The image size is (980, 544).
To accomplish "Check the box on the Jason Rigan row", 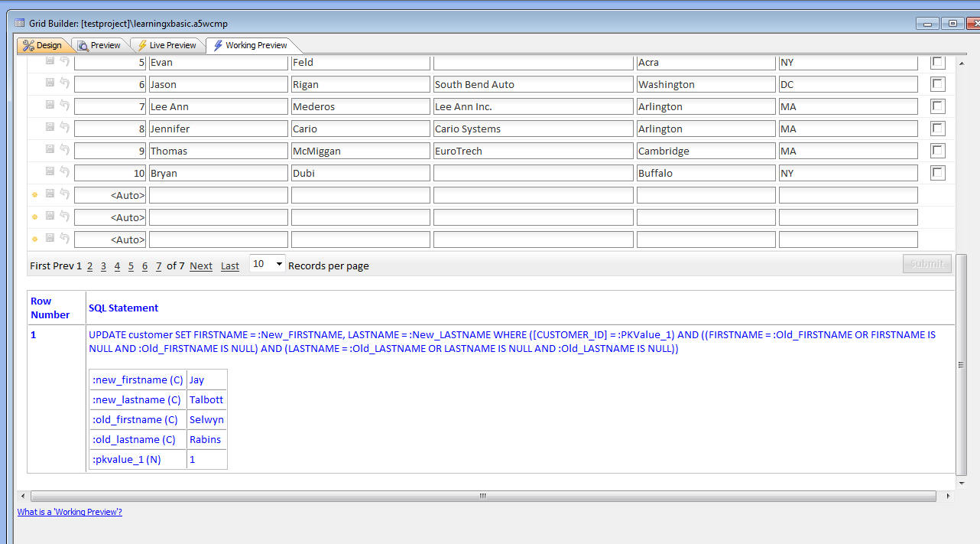I will pyautogui.click(x=937, y=84).
